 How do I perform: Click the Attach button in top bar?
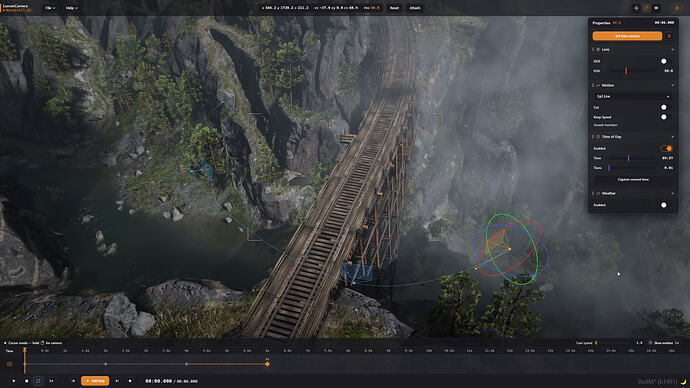pyautogui.click(x=415, y=8)
